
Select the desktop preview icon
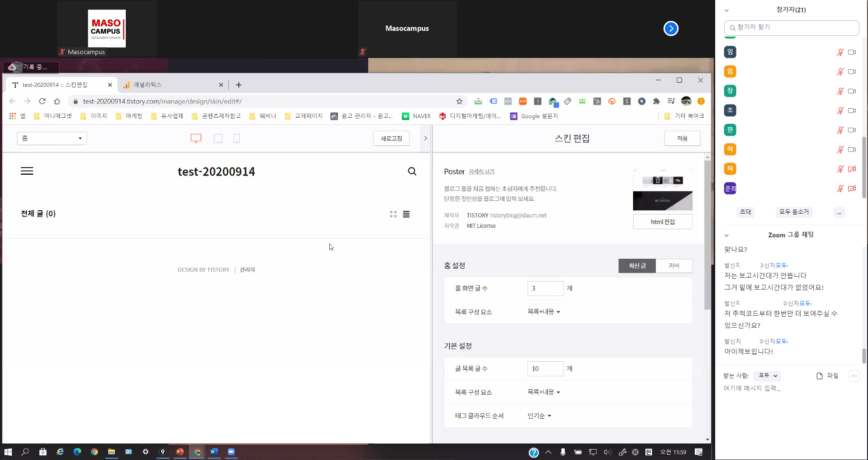tap(196, 138)
